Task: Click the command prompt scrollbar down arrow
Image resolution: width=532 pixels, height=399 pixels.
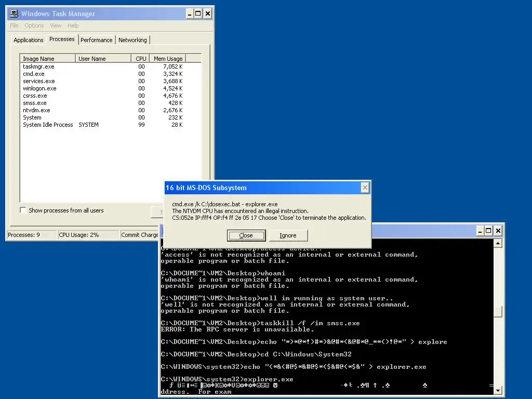Action: coord(498,390)
